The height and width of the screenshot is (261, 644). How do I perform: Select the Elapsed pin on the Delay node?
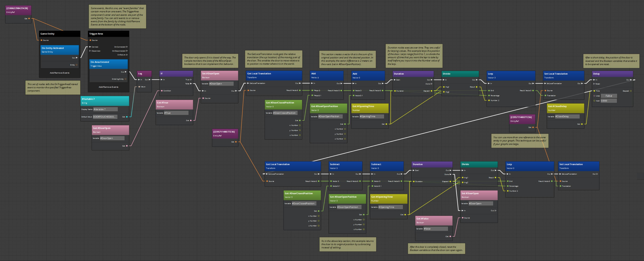click(631, 91)
